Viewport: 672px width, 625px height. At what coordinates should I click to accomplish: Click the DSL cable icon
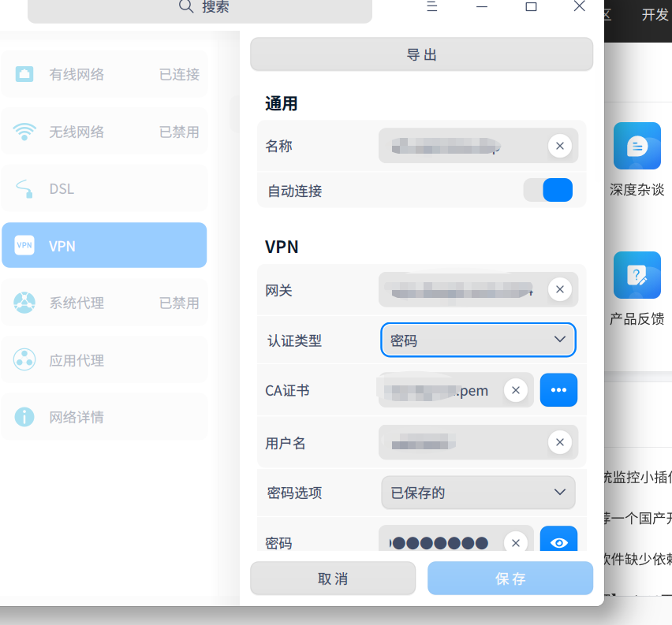pos(24,189)
